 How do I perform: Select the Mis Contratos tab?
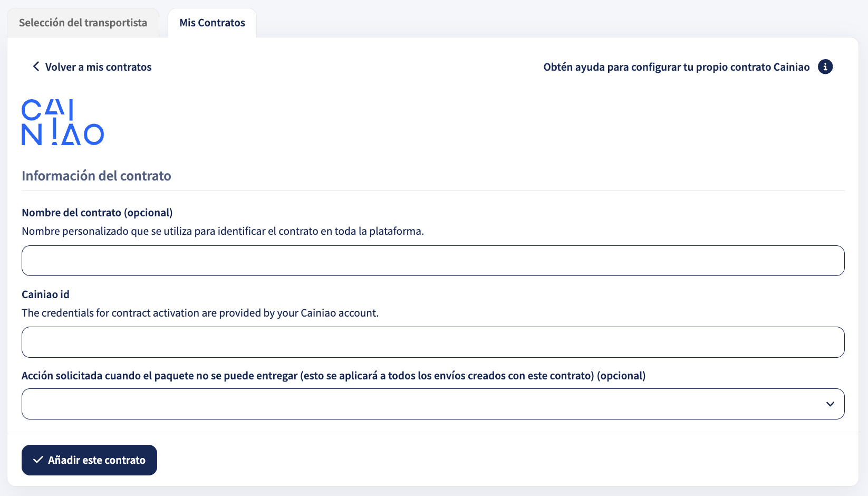click(x=212, y=23)
